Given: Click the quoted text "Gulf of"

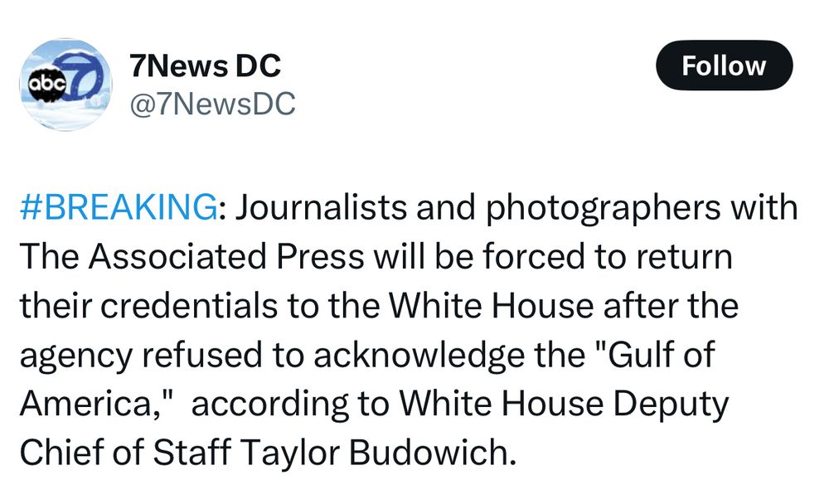Looking at the screenshot, I should click(661, 354).
